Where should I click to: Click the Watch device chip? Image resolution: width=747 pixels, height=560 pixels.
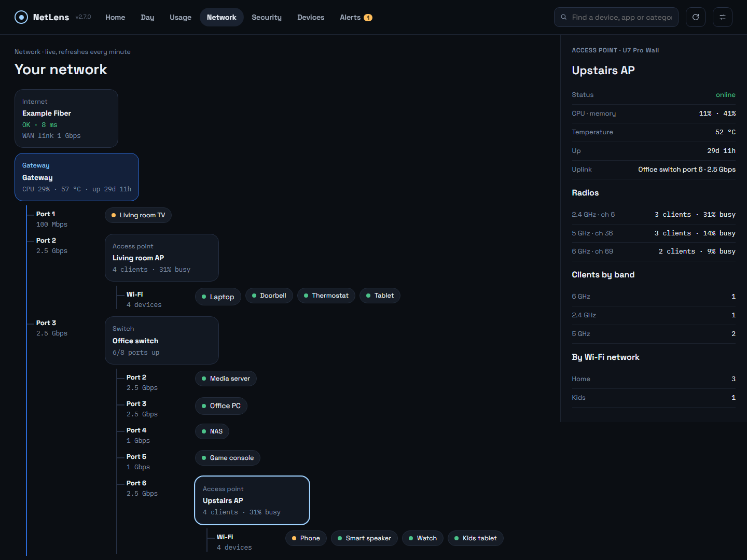pos(423,538)
